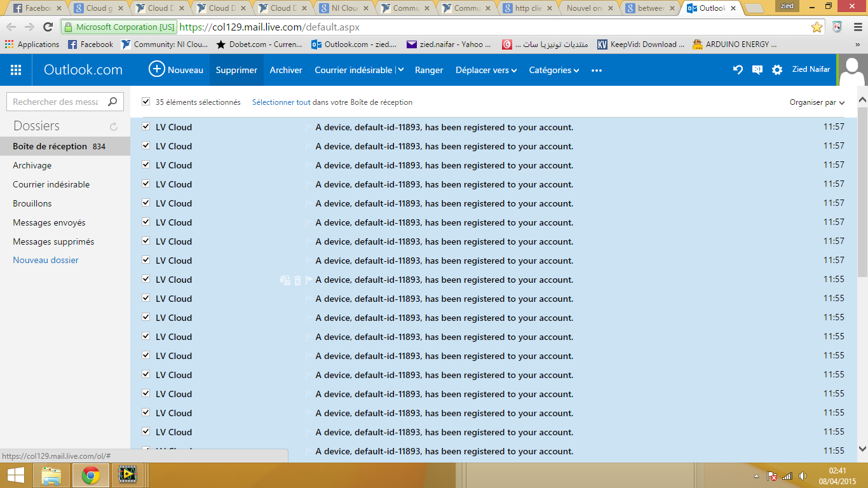Viewport: 868px width, 488px height.
Task: Bookmark page with the star icon
Action: click(817, 27)
